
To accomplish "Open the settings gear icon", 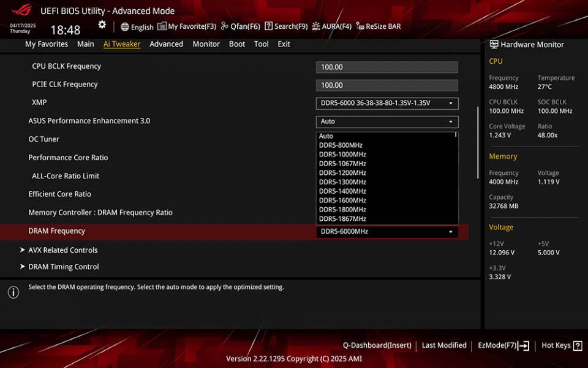I will pyautogui.click(x=102, y=25).
